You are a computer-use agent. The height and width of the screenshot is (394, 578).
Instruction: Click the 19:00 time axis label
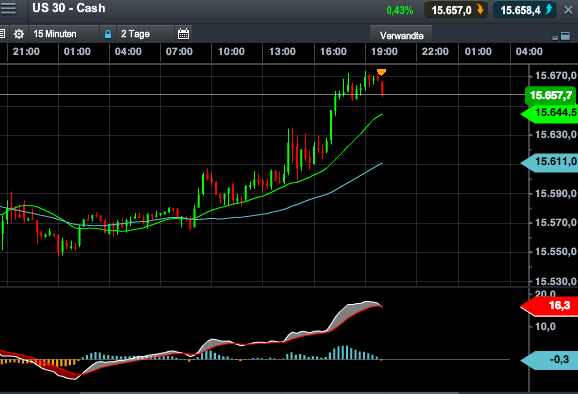click(x=384, y=52)
